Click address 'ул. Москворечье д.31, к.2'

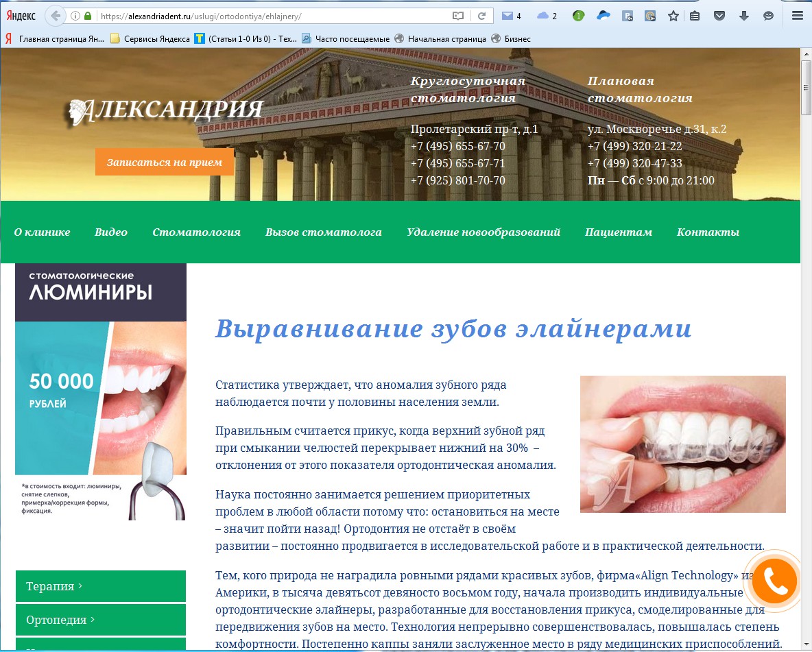pos(656,129)
